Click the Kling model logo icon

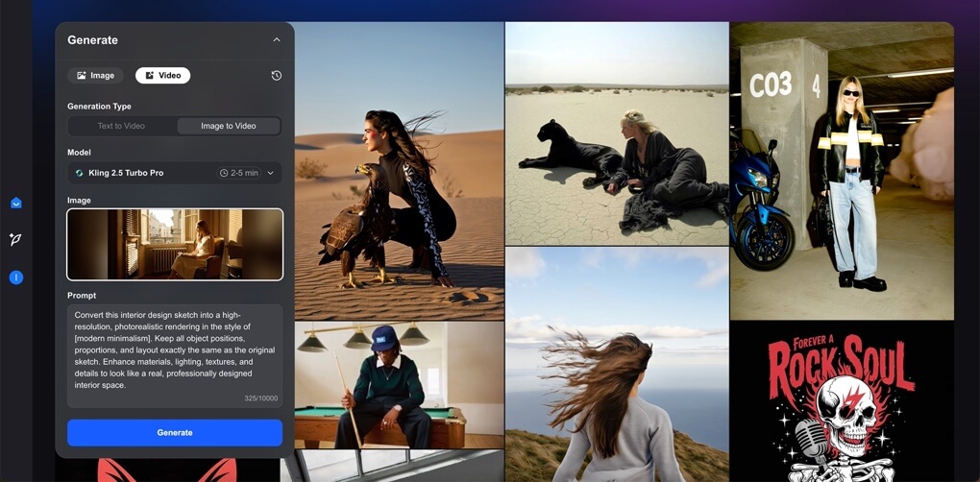[79, 173]
